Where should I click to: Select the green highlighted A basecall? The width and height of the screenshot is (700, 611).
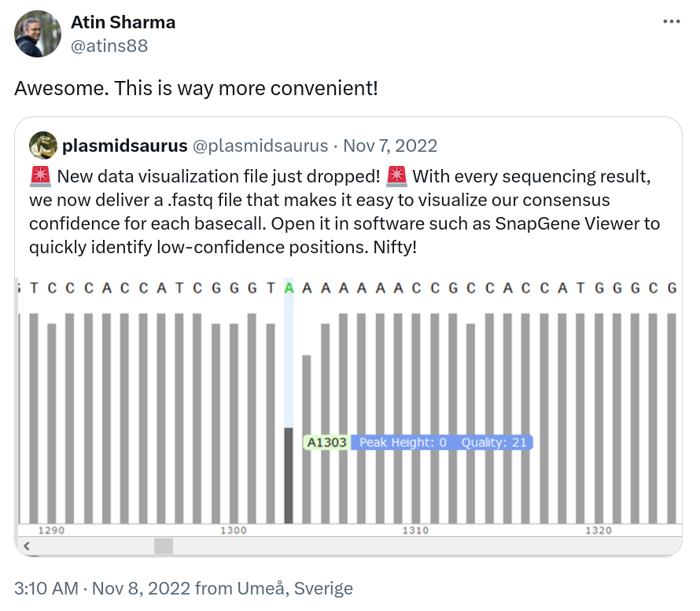tap(289, 288)
